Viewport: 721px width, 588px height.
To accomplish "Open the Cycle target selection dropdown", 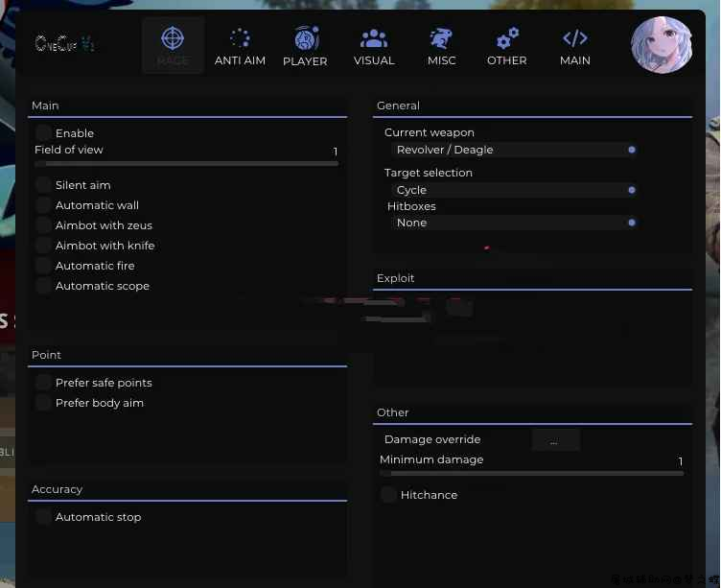I will [x=514, y=190].
